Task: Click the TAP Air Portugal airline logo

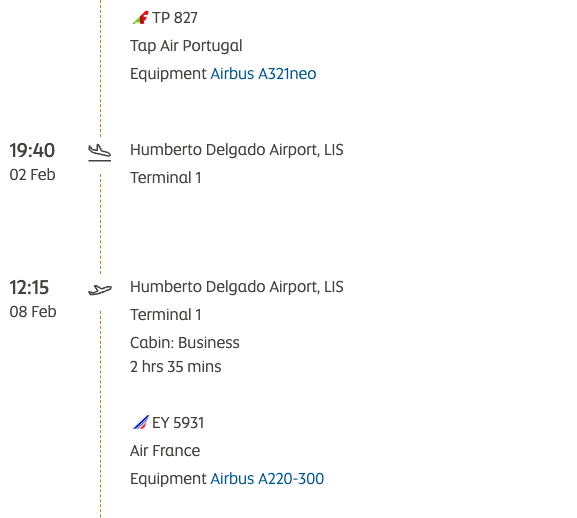Action: tap(140, 18)
